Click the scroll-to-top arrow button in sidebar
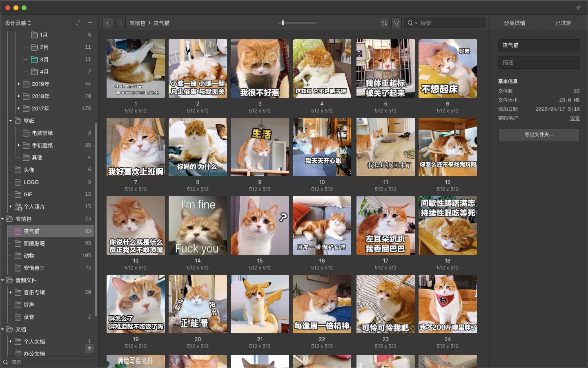The width and height of the screenshot is (588, 368). [89, 348]
